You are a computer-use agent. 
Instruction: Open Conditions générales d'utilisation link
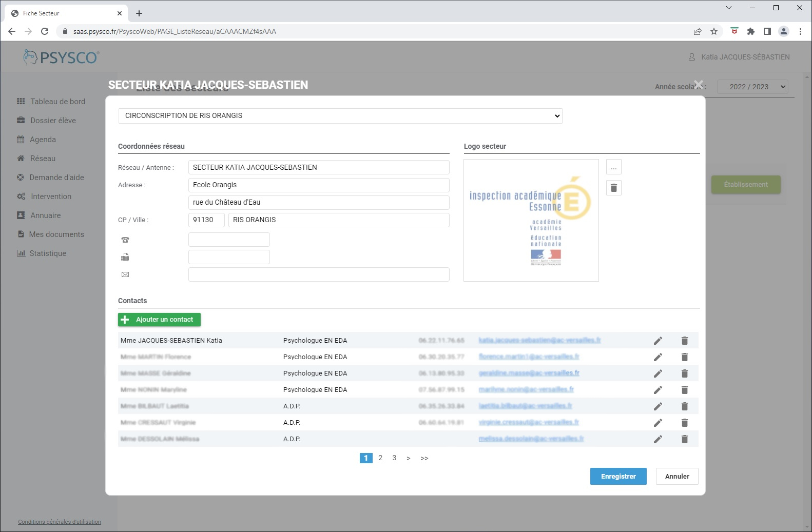60,522
